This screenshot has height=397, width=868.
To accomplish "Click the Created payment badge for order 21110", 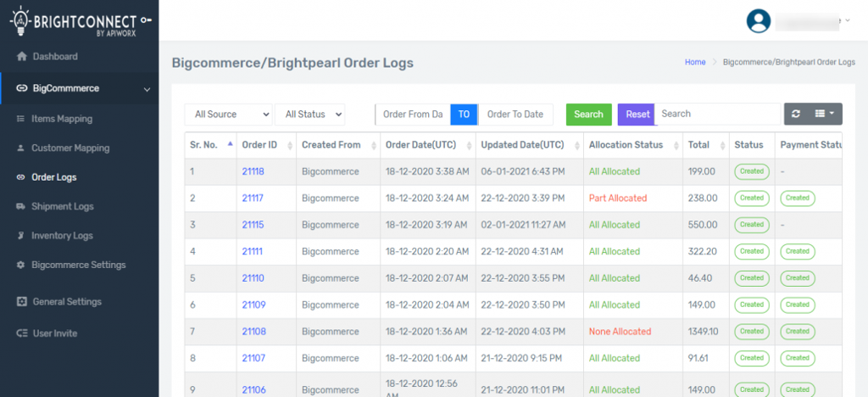I will (x=798, y=278).
